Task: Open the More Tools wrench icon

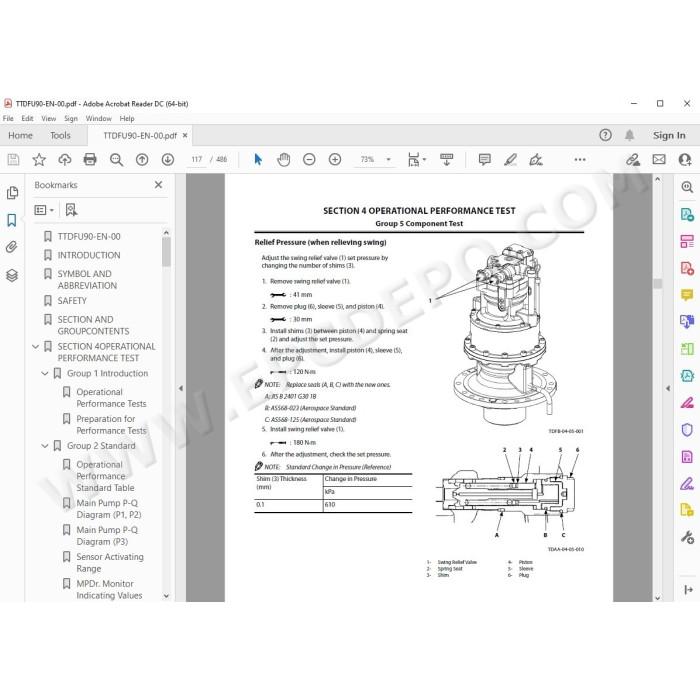Action: (687, 537)
